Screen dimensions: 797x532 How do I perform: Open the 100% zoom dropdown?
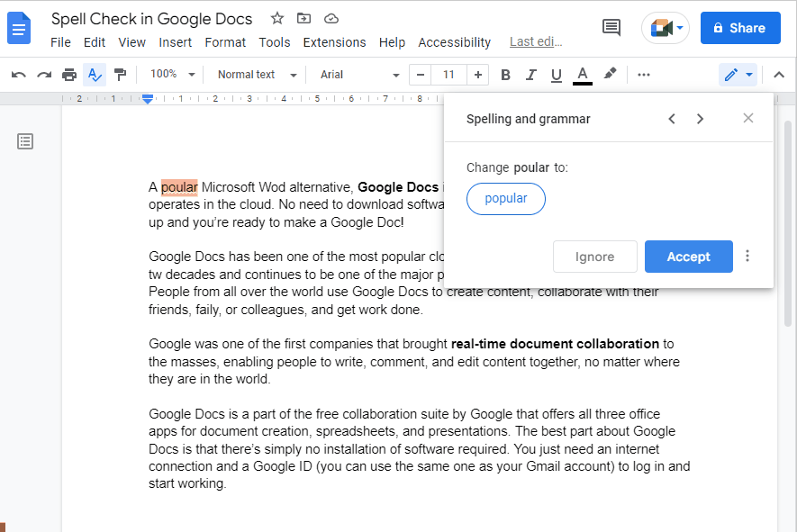tap(172, 75)
